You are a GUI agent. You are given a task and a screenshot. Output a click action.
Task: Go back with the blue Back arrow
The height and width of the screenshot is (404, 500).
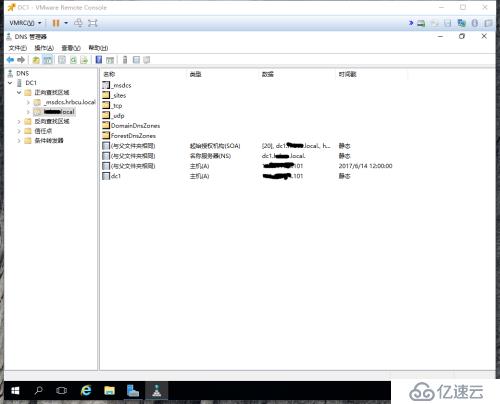(10, 60)
